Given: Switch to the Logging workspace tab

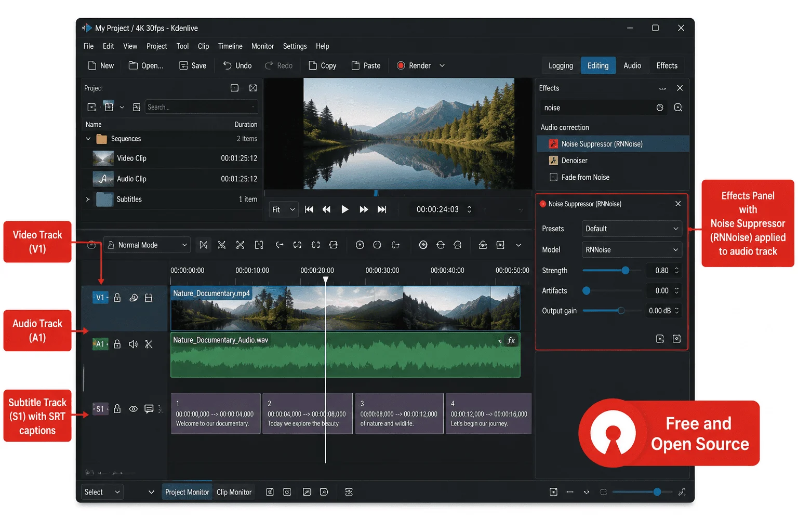Looking at the screenshot, I should point(561,65).
